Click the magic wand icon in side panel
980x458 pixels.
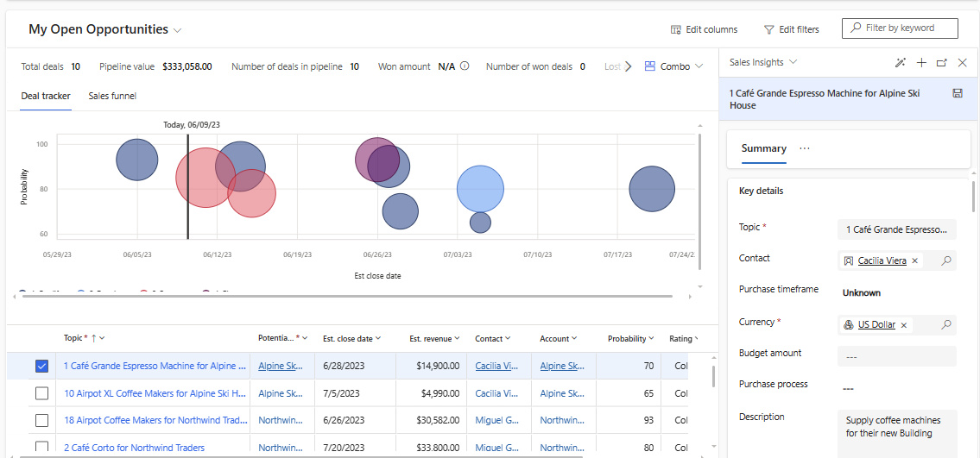pyautogui.click(x=901, y=63)
